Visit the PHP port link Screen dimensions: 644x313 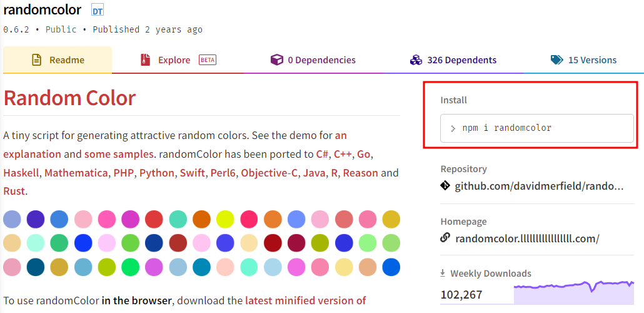[x=124, y=173]
